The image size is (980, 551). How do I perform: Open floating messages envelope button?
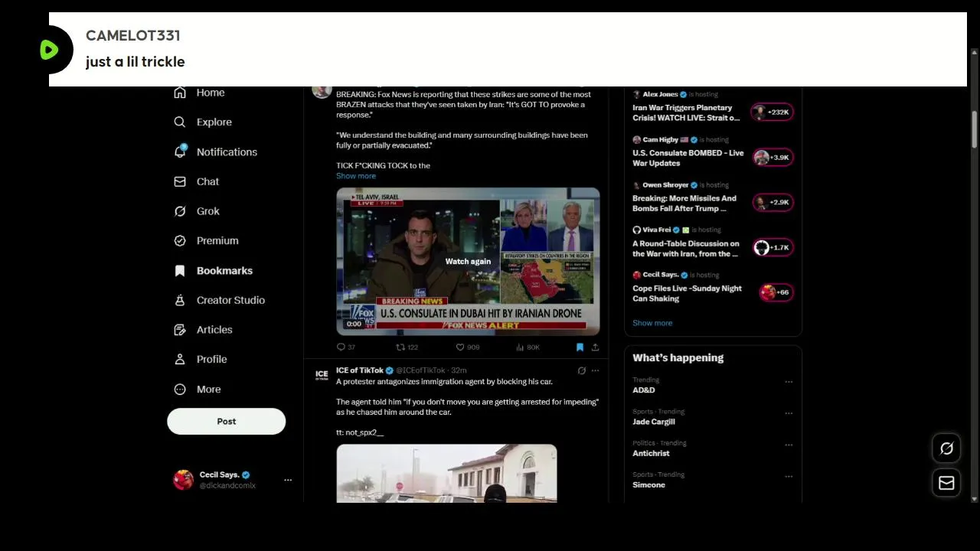point(946,482)
